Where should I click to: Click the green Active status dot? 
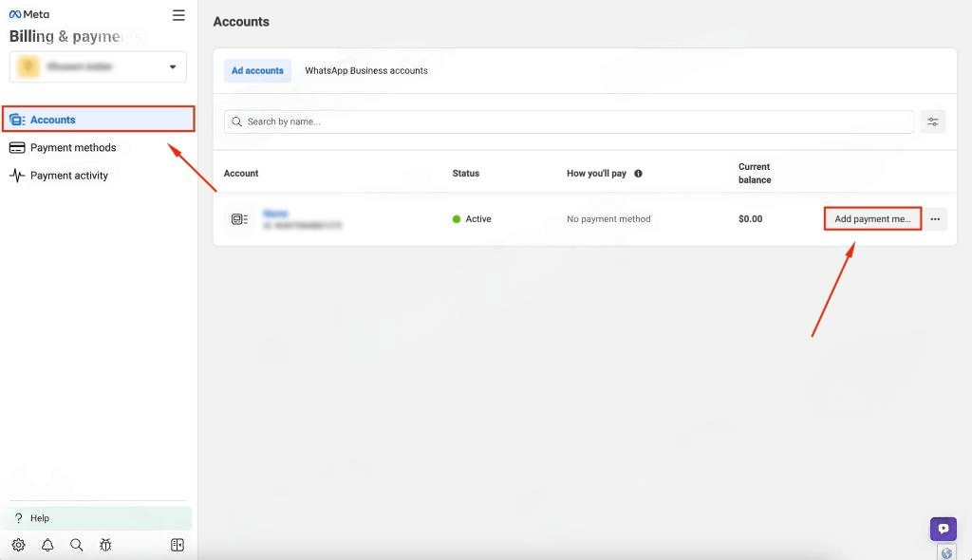coord(457,219)
